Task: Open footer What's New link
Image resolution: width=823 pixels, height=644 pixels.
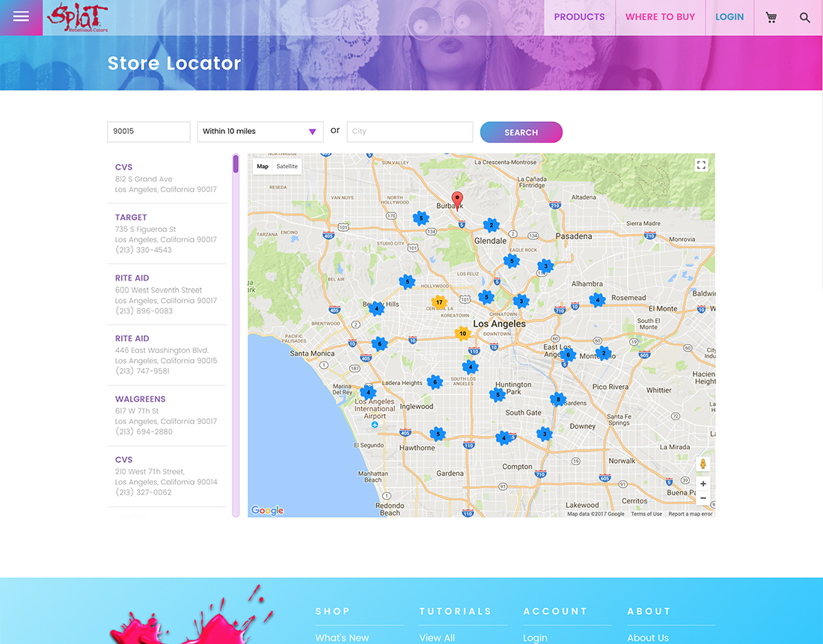Action: [x=342, y=638]
